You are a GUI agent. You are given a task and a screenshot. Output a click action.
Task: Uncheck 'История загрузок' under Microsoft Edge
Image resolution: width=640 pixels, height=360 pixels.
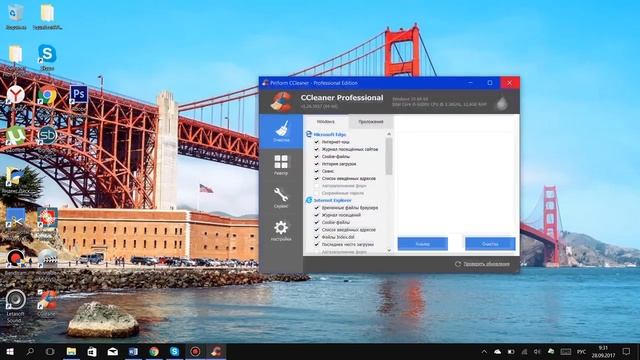pos(316,164)
